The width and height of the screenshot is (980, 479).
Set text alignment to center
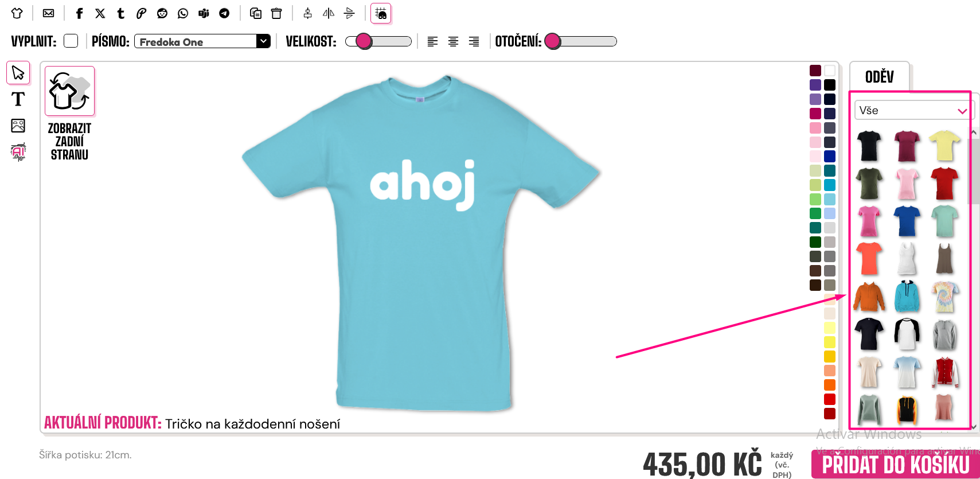point(453,41)
